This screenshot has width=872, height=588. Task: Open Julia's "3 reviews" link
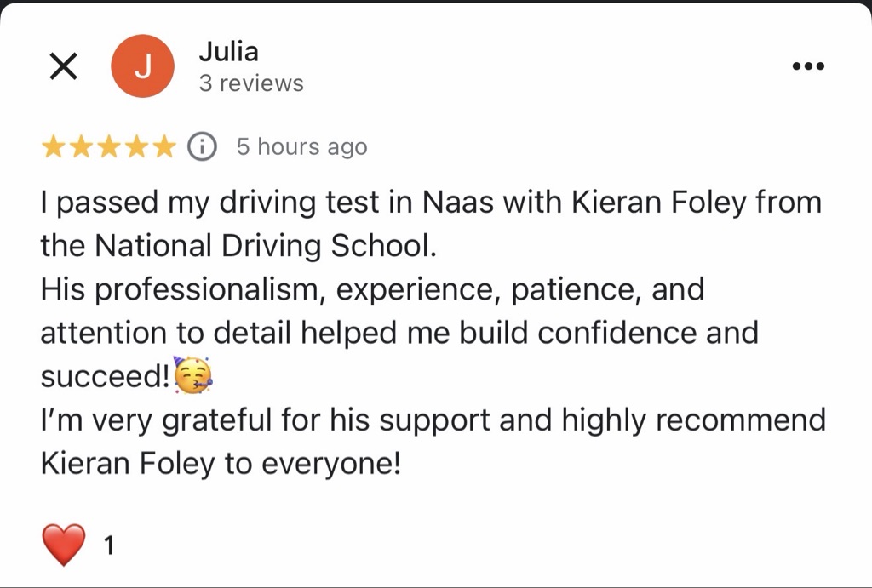coord(251,83)
